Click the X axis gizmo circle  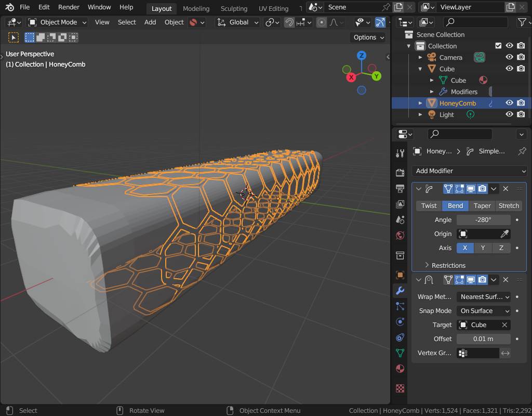tap(351, 77)
